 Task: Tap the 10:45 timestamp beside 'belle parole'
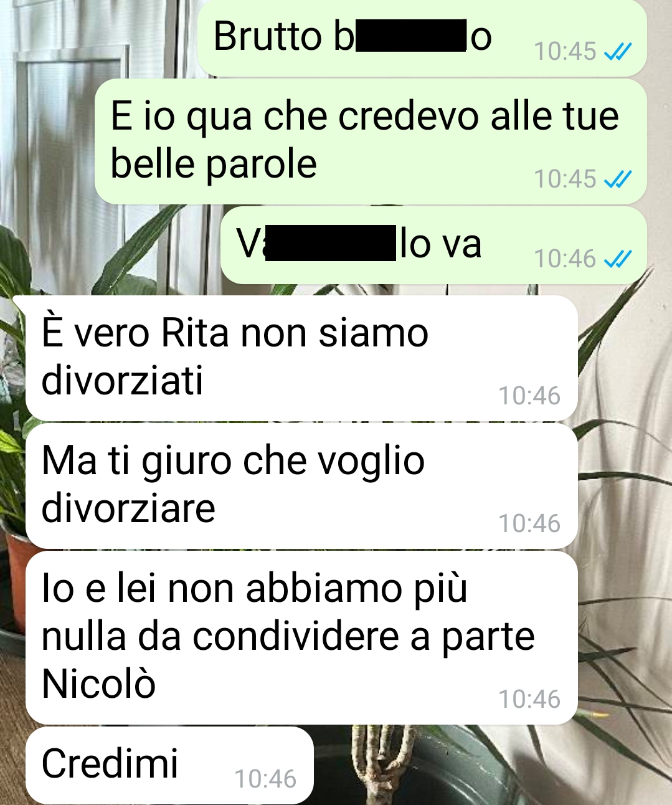(566, 179)
